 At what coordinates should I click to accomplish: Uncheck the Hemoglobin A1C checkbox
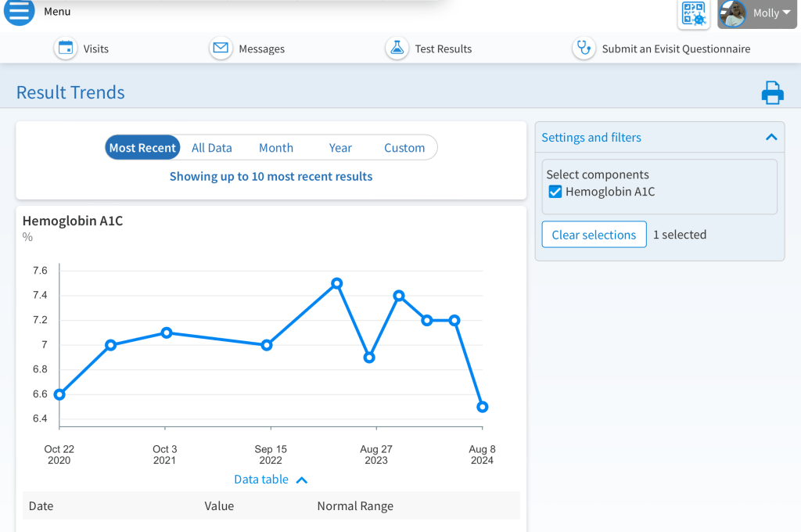point(555,192)
